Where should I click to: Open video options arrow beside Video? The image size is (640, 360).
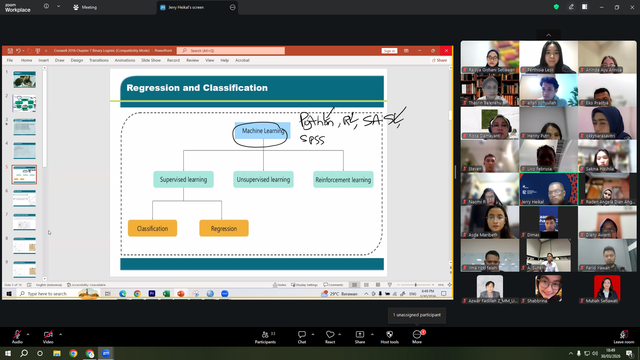[60, 334]
